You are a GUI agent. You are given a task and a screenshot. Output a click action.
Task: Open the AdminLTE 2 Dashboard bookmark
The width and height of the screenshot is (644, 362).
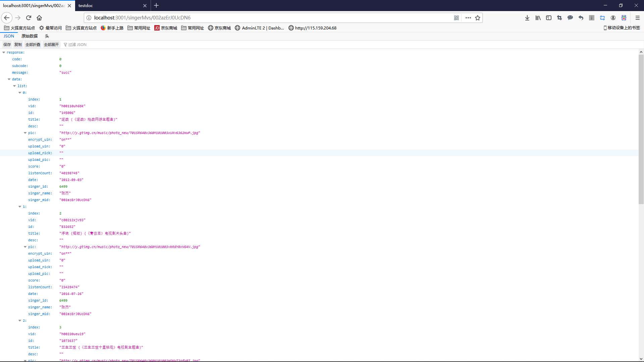(x=260, y=28)
